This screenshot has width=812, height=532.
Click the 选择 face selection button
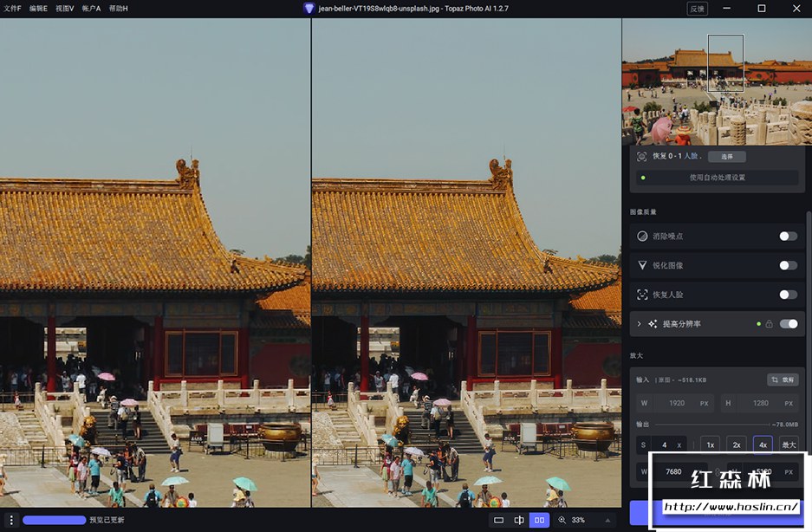click(727, 157)
